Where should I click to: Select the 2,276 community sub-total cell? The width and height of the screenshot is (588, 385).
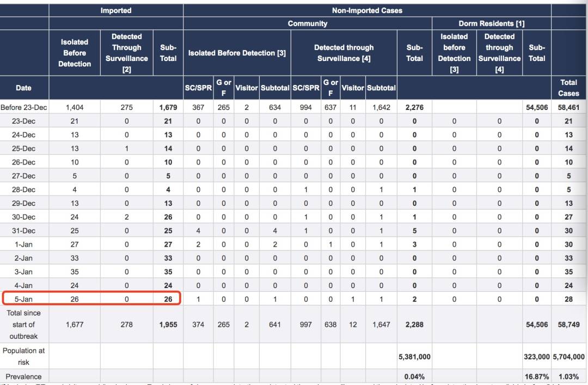(414, 107)
